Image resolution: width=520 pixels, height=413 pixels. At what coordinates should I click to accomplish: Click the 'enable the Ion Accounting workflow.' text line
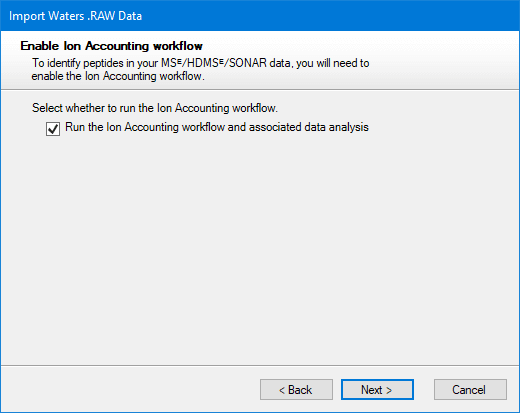pyautogui.click(x=118, y=76)
